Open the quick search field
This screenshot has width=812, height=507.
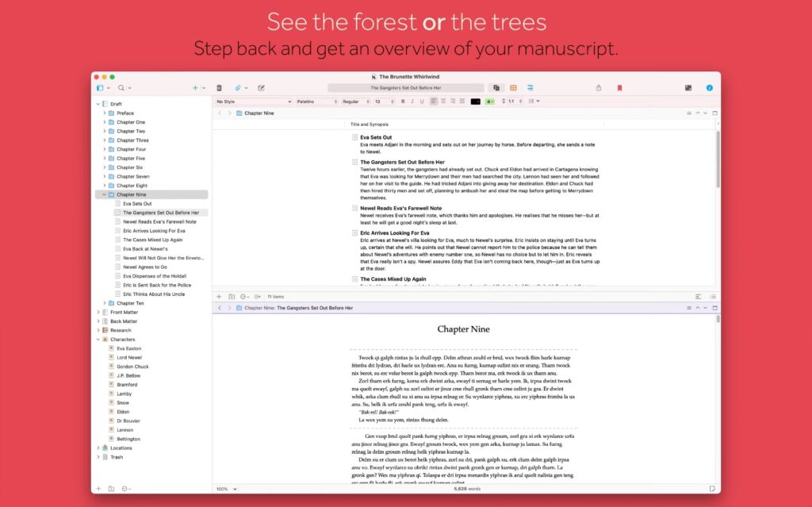pos(120,87)
